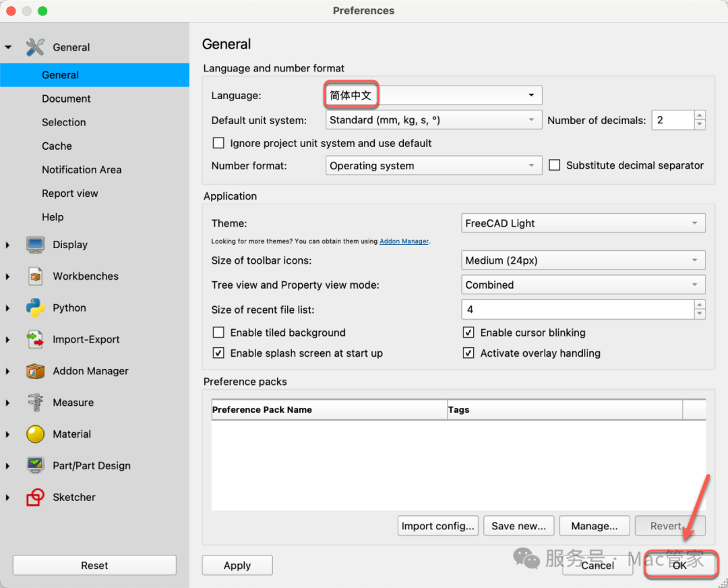Open the Theme dropdown showing FreeCAD Light
This screenshot has height=588, width=728.
click(x=583, y=223)
